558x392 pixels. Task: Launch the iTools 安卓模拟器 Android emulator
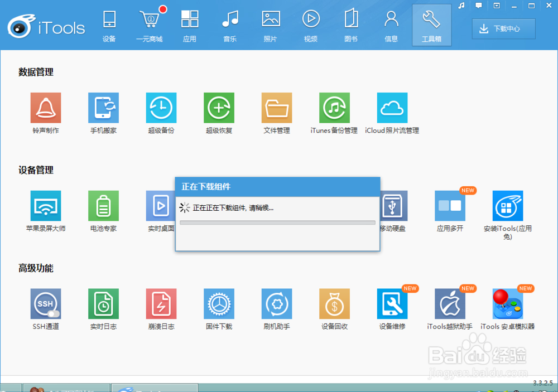[x=507, y=304]
